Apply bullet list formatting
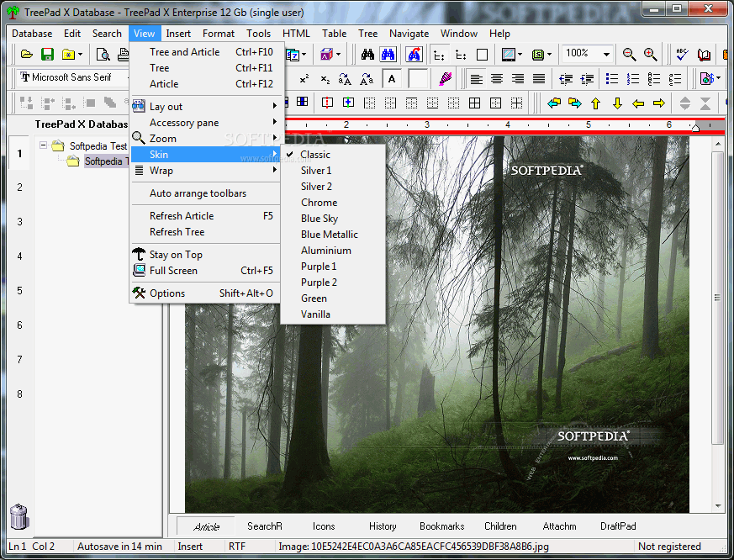 [612, 79]
